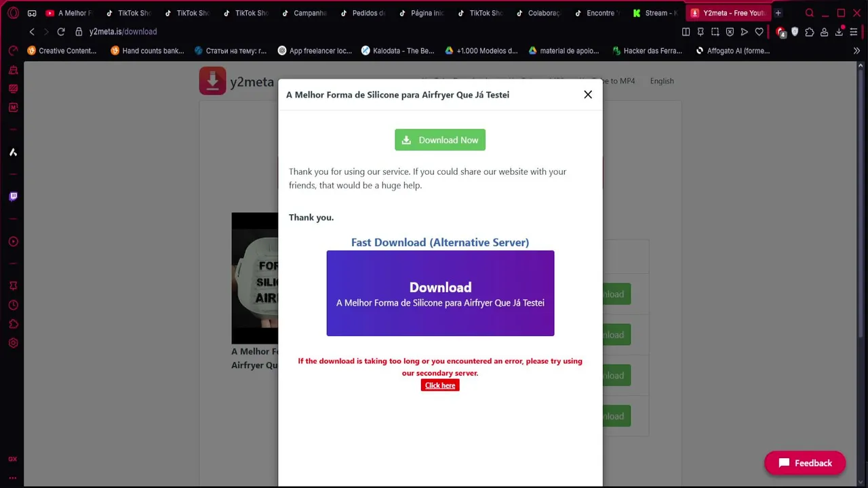Go back to the previous page
The height and width of the screenshot is (488, 868).
32,32
